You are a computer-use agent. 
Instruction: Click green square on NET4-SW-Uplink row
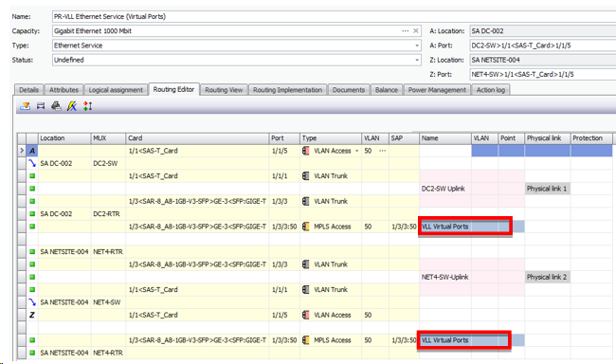tap(32, 277)
